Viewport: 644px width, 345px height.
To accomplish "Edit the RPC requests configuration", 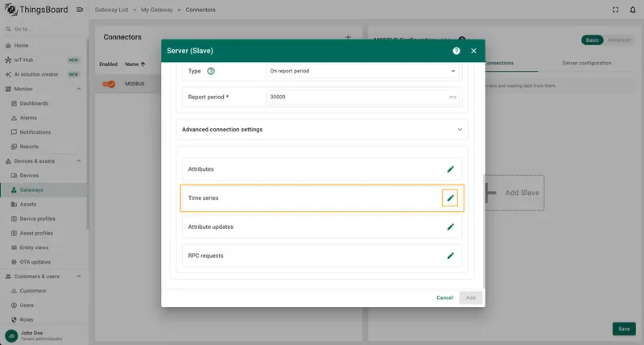I will pyautogui.click(x=450, y=256).
